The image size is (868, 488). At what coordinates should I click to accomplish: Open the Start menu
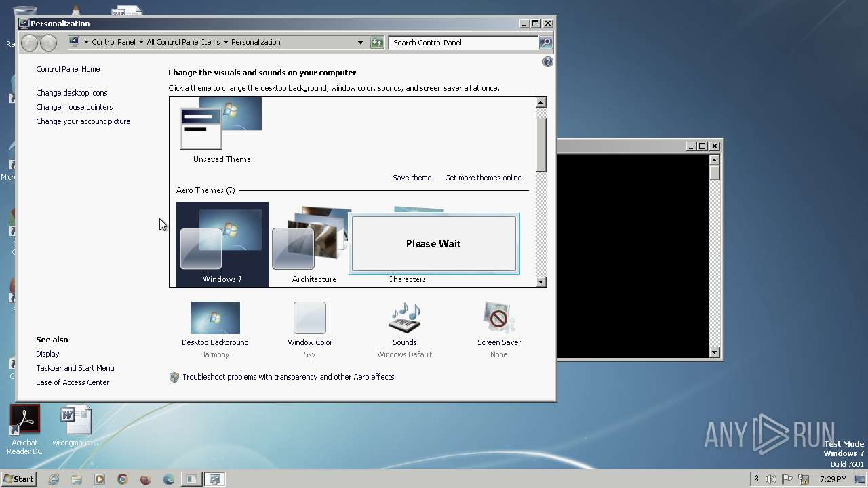click(19, 479)
